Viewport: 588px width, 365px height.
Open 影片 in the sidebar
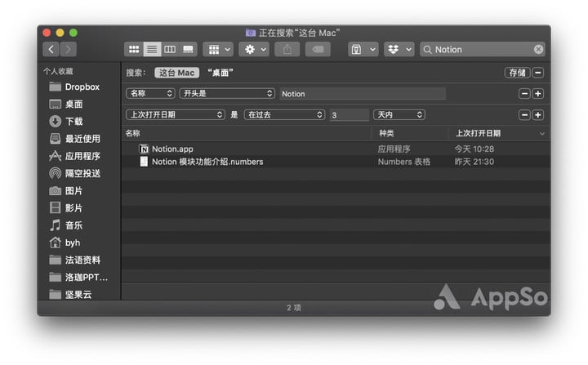pyautogui.click(x=79, y=208)
